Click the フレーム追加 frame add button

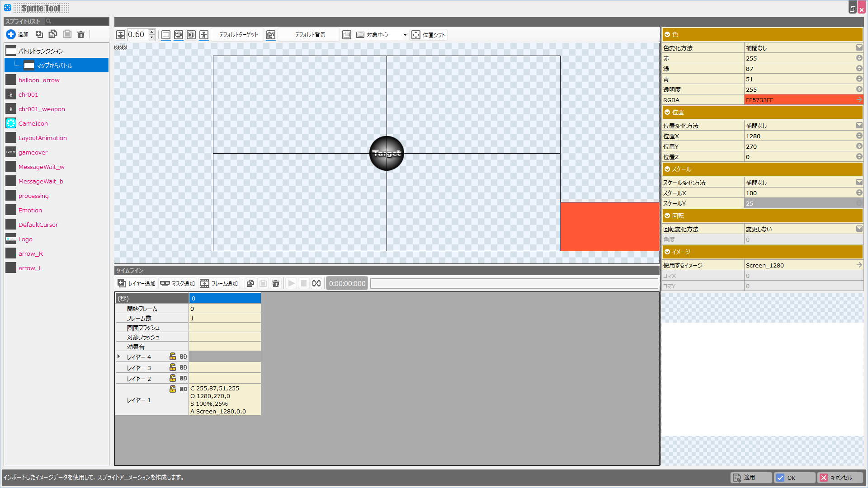pyautogui.click(x=219, y=283)
